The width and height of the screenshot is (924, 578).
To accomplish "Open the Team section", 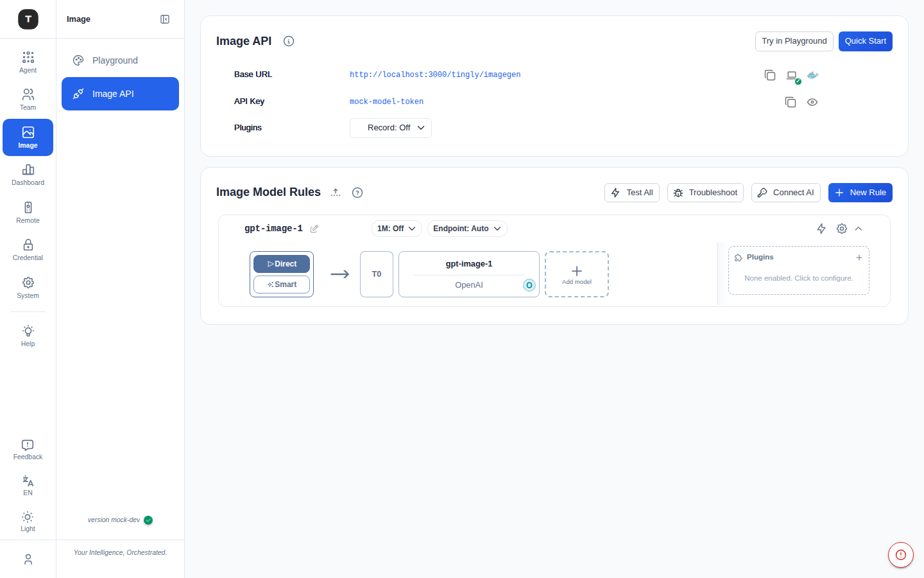I will (28, 100).
